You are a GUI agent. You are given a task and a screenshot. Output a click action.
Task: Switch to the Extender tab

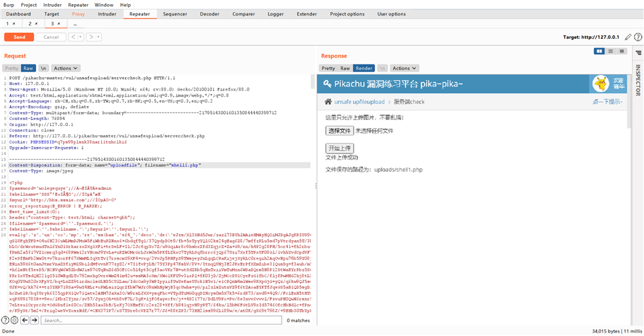[x=307, y=14]
